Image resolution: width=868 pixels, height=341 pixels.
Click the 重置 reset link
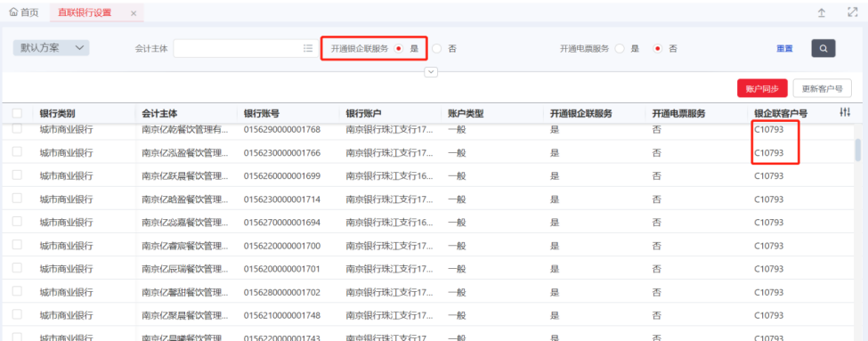(x=784, y=49)
